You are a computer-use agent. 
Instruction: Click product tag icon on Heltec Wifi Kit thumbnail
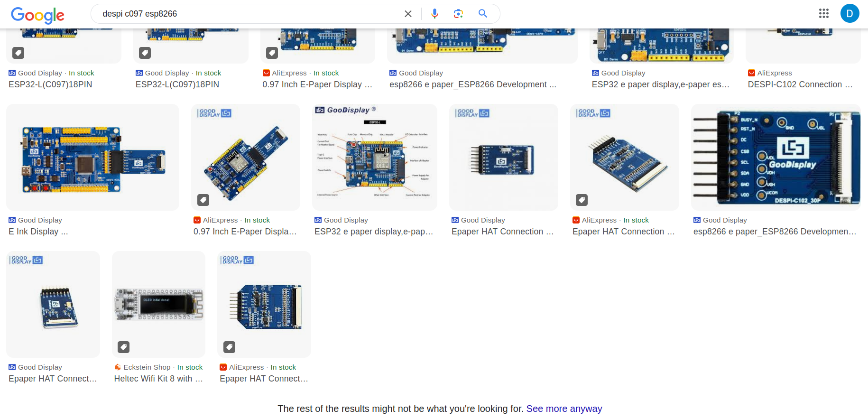(124, 347)
